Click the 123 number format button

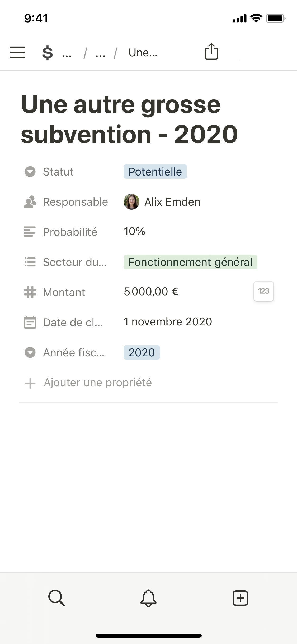point(263,291)
